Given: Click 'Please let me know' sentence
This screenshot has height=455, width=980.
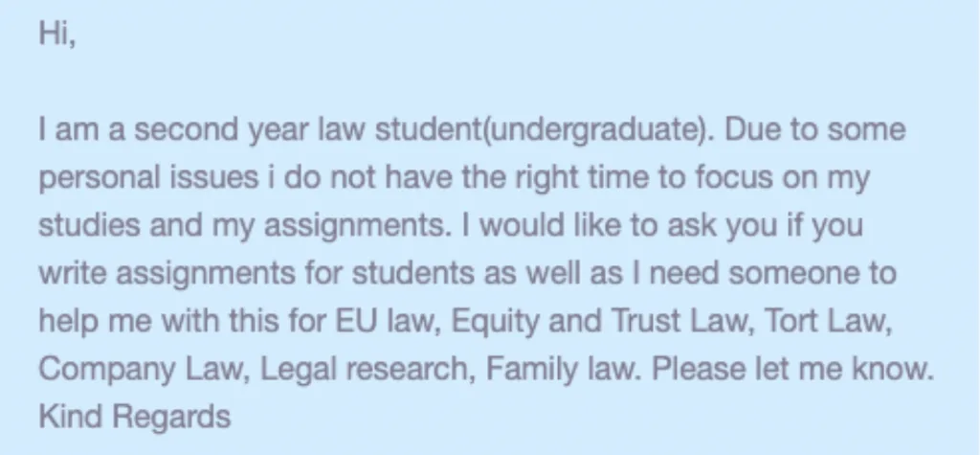Looking at the screenshot, I should click(x=791, y=369).
